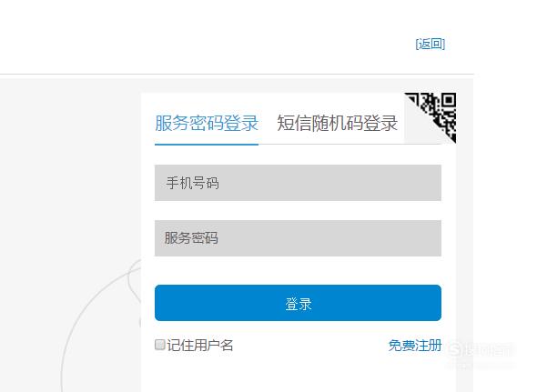Enable remember username option
This screenshot has height=392, width=537.
tap(160, 345)
